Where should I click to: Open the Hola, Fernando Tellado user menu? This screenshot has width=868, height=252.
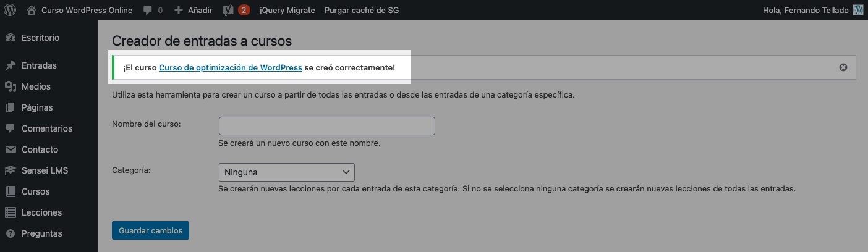(x=813, y=10)
